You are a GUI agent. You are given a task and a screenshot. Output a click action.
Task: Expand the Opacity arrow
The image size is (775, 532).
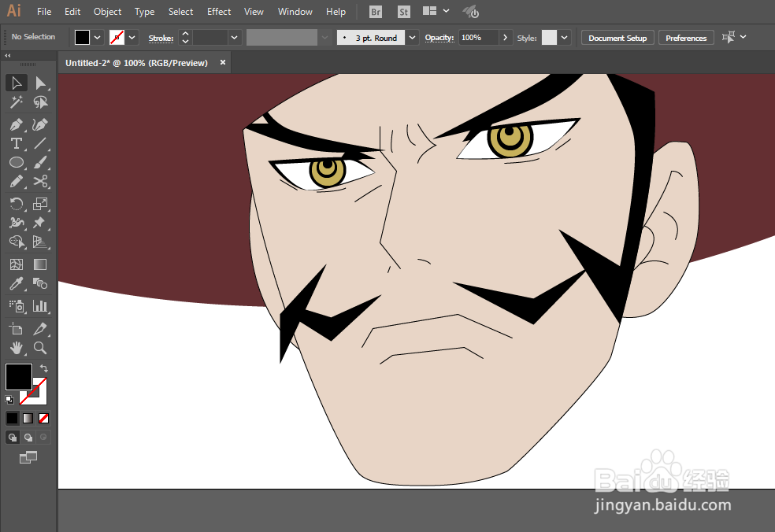(505, 38)
